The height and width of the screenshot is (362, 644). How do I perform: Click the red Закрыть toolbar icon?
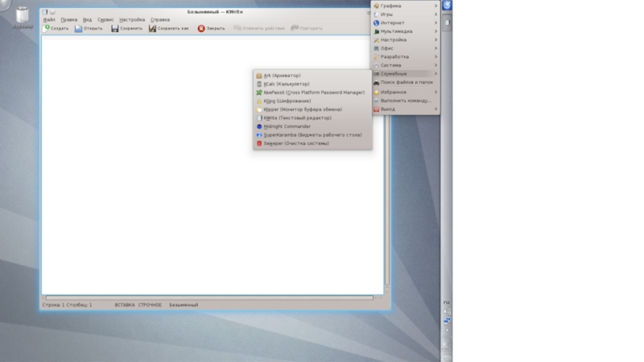pos(201,28)
